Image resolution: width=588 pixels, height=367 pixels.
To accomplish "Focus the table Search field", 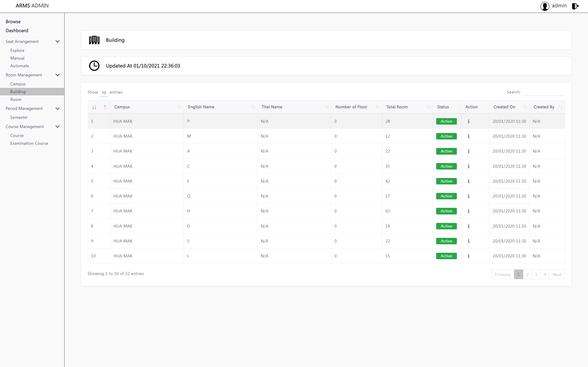I will [x=543, y=92].
